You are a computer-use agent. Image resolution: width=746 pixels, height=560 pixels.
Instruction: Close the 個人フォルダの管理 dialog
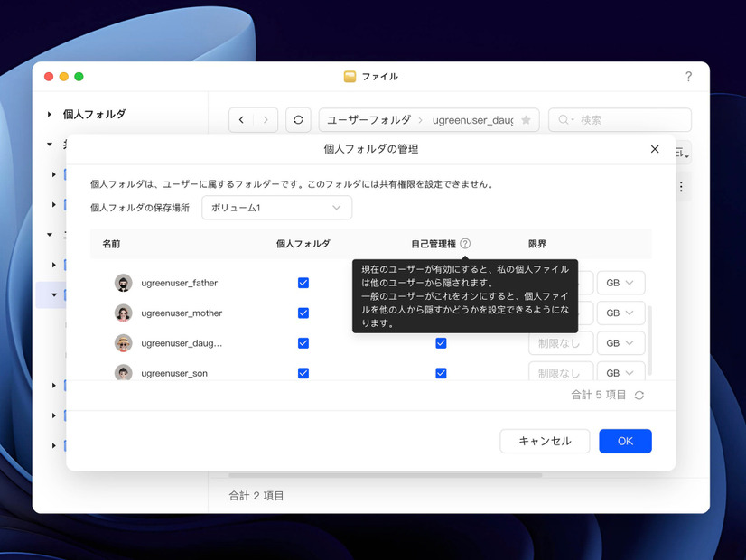pyautogui.click(x=655, y=149)
